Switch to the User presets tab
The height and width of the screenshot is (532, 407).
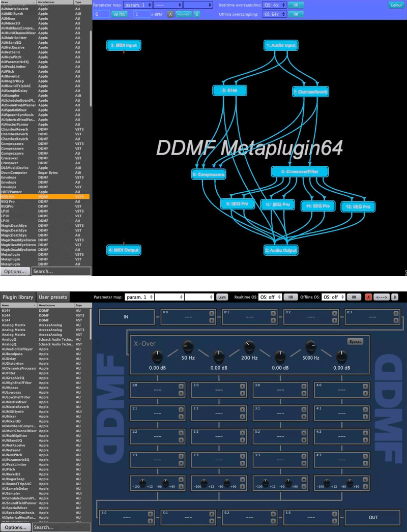pos(52,297)
